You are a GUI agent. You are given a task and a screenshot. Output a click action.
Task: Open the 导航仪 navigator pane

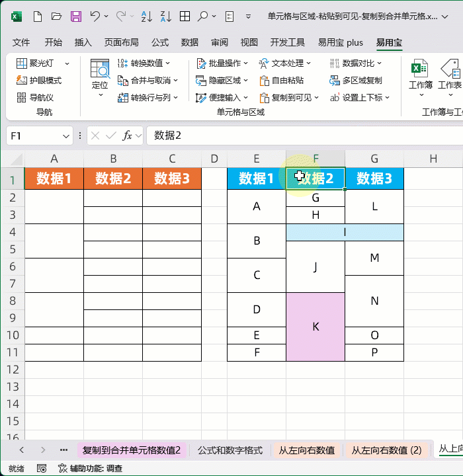tap(21, 98)
